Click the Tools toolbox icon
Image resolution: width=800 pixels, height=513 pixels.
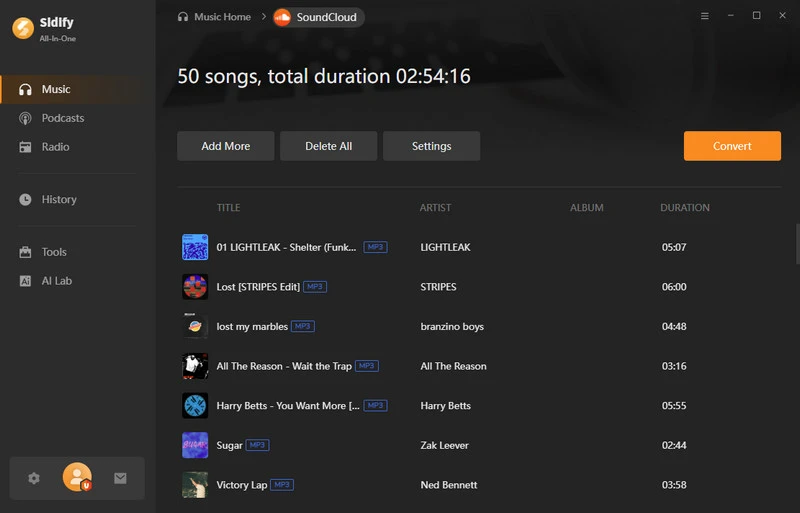click(25, 252)
